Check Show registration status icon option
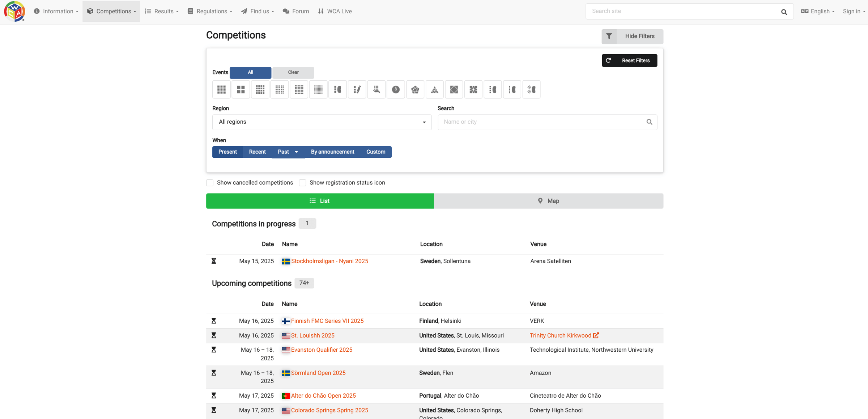 [x=303, y=183]
